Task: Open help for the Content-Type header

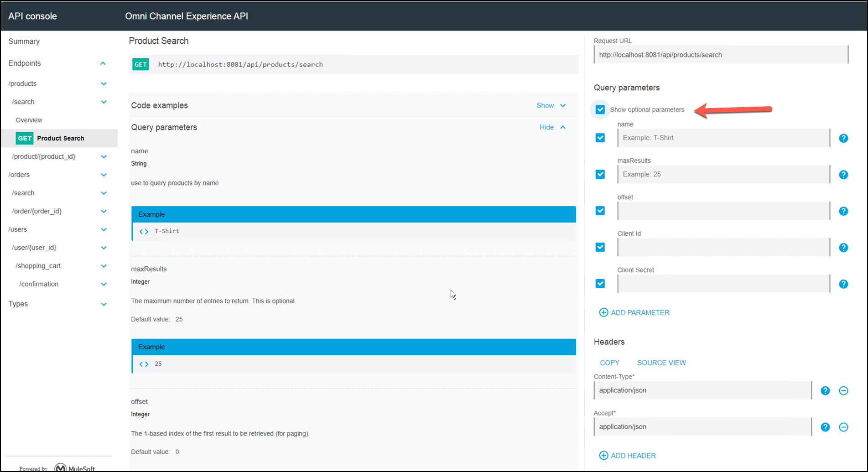Action: click(825, 391)
